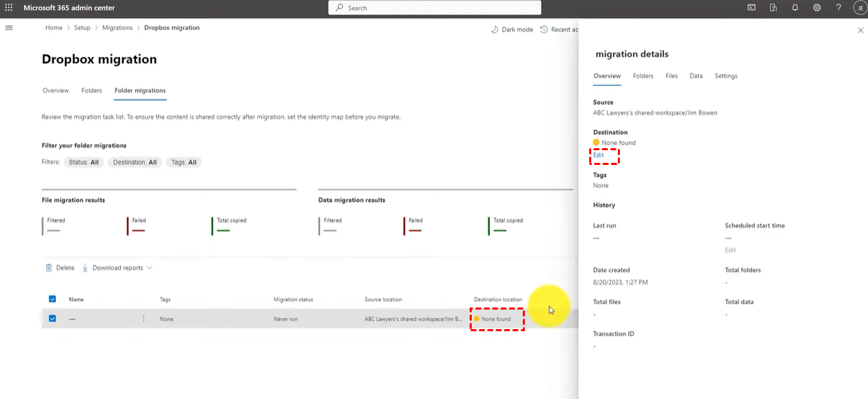Click the ABC Lawyers's source location cell
The width and height of the screenshot is (868, 399).
(413, 319)
